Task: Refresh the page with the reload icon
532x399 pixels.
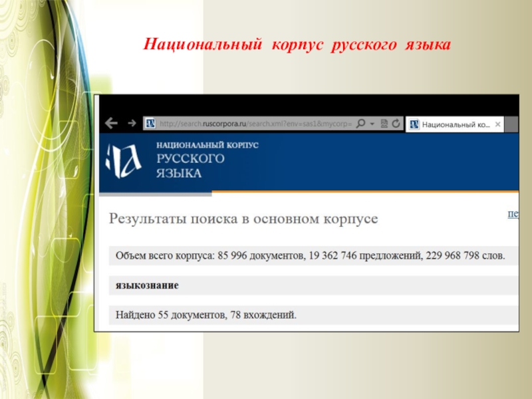Action: [x=396, y=124]
